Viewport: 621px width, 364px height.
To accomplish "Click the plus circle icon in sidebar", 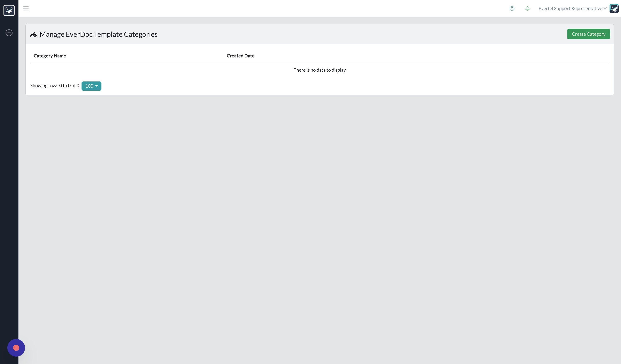I will 9,33.
